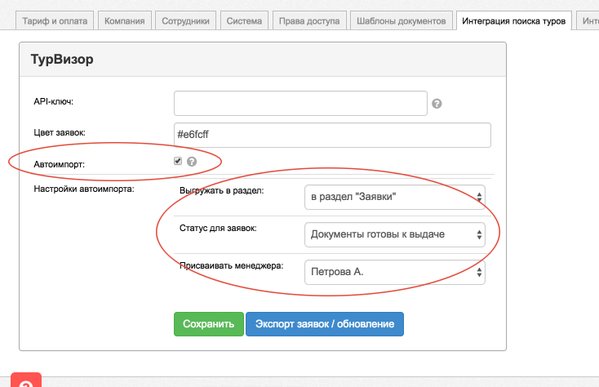The height and width of the screenshot is (387, 599).
Task: Open help tooltip beside API-ключ field
Action: 437,104
